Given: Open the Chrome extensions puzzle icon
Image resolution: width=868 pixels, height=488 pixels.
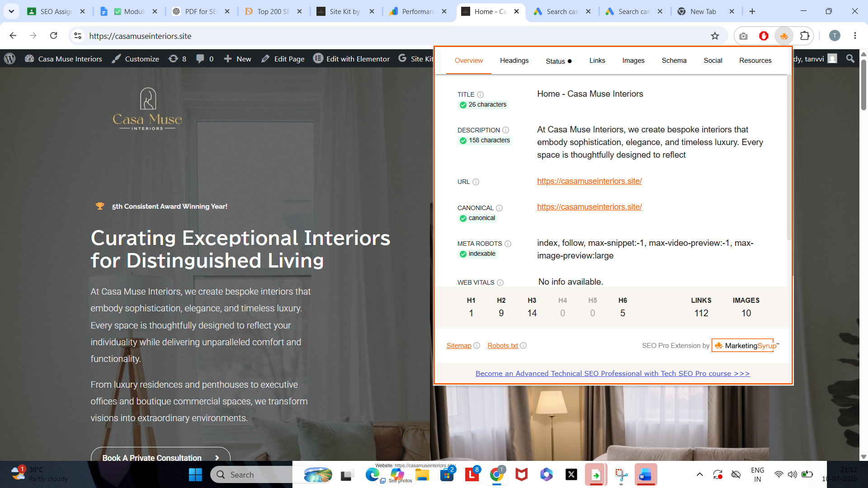Looking at the screenshot, I should [x=805, y=36].
